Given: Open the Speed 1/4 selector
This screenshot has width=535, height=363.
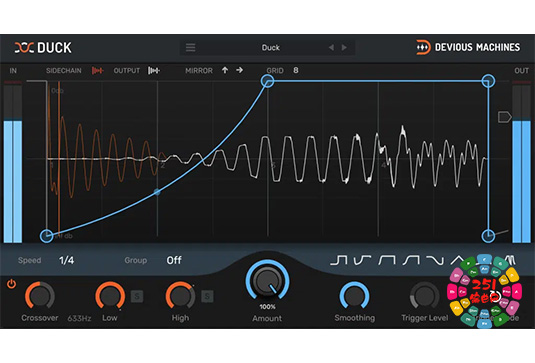Looking at the screenshot, I should [x=67, y=260].
